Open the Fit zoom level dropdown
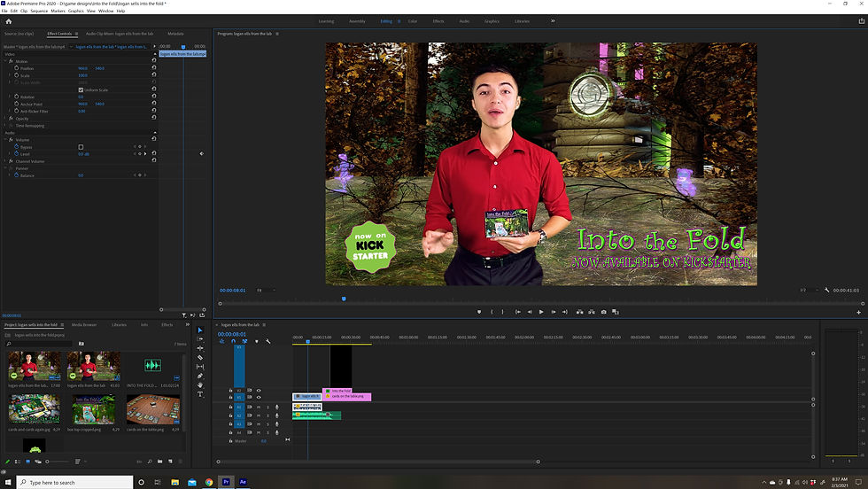This screenshot has width=868, height=489. [x=266, y=291]
